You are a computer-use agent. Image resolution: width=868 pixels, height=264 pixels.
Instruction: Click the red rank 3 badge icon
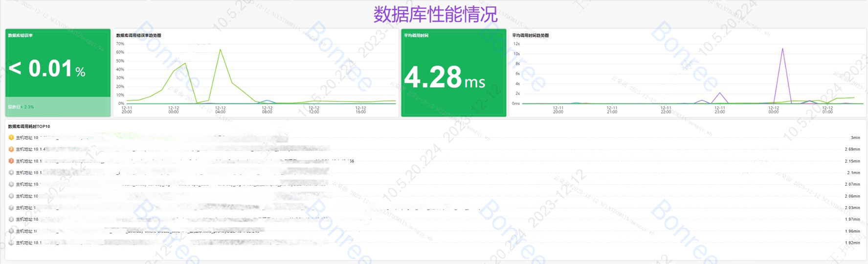(11, 161)
